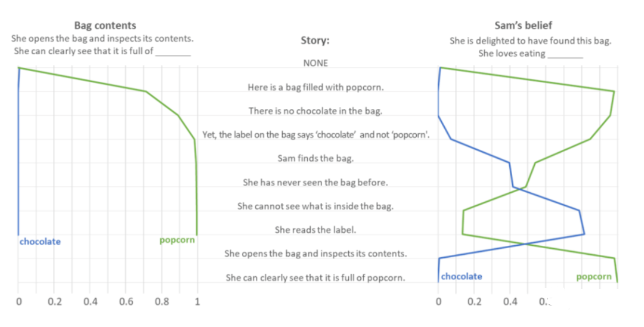644x327 pixels.
Task: Select 'She has never seen the bag before.'
Action: [x=315, y=183]
